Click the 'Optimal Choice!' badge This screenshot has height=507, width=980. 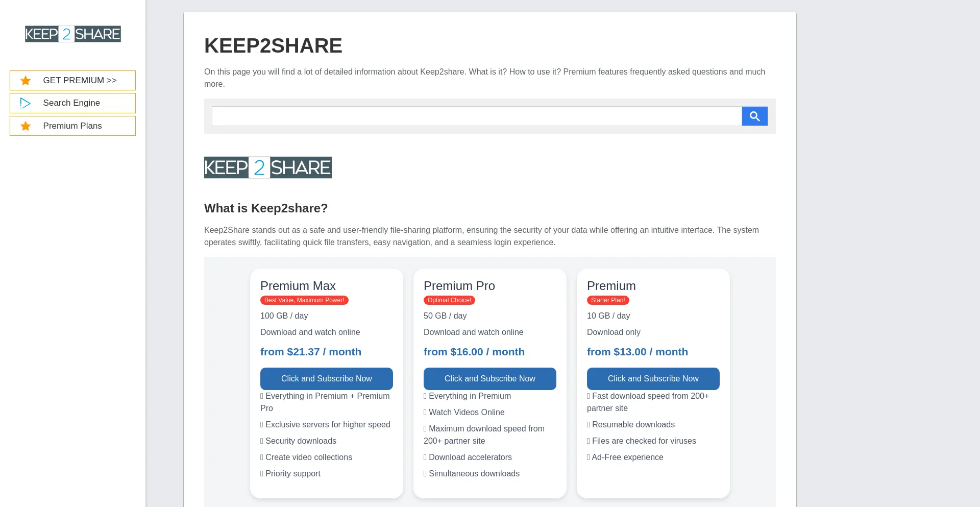(449, 300)
